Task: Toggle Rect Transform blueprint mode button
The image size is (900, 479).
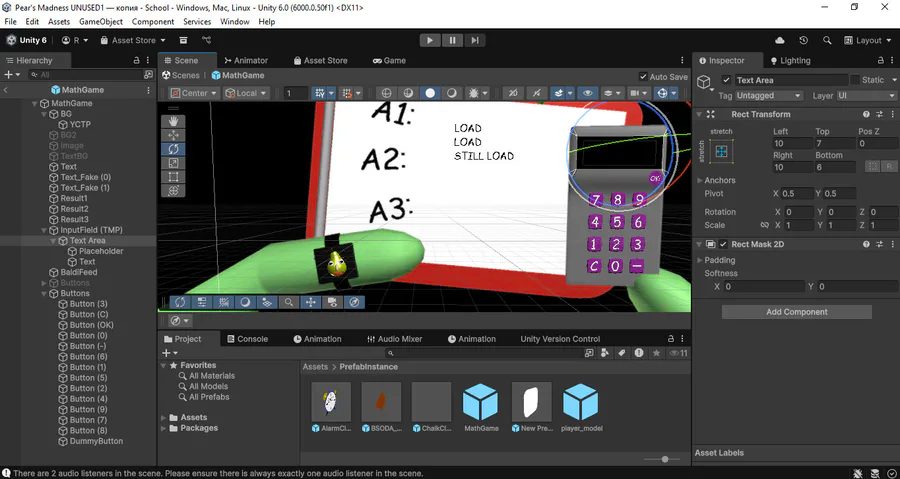Action: click(x=872, y=166)
